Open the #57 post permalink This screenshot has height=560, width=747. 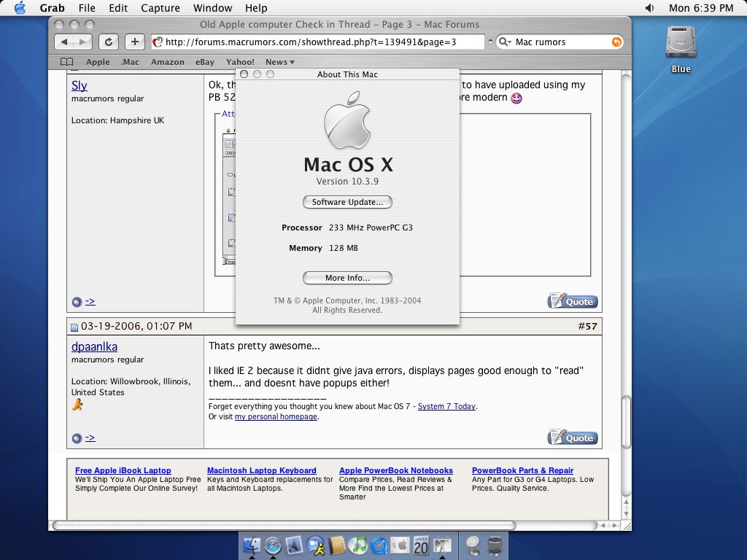[587, 326]
